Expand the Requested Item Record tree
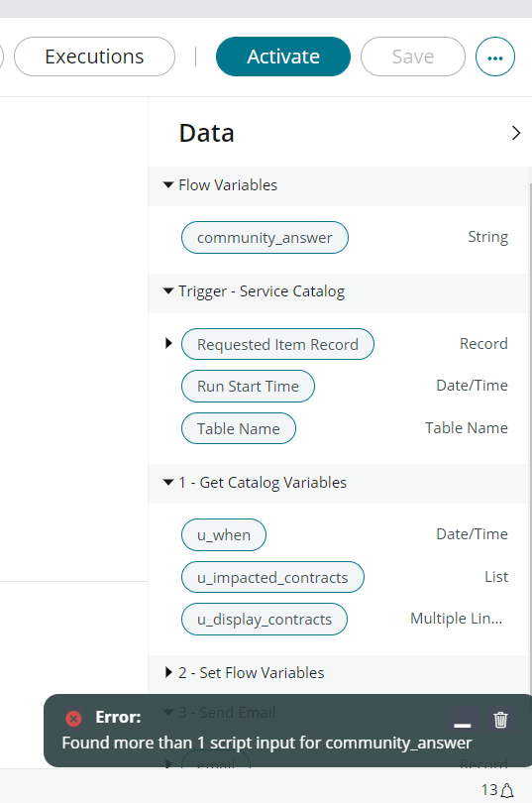Image resolution: width=532 pixels, height=803 pixels. pos(168,343)
